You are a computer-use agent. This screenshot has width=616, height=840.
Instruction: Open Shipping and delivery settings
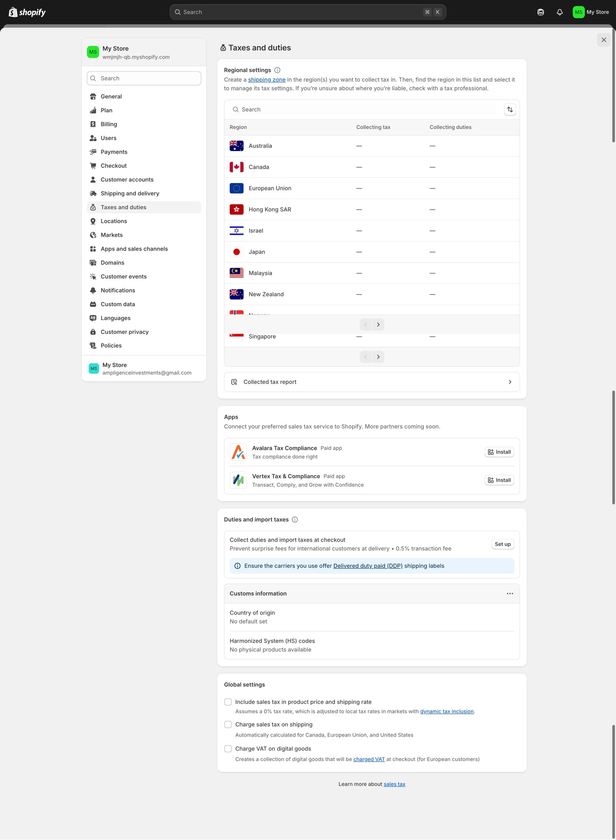tap(130, 193)
